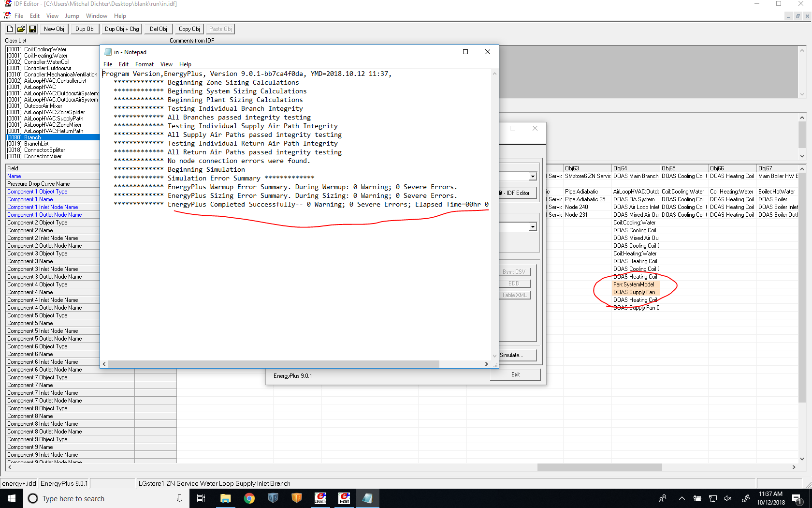Image resolution: width=812 pixels, height=508 pixels.
Task: Click the grid horizontal scrollbar thumb
Action: coord(599,467)
